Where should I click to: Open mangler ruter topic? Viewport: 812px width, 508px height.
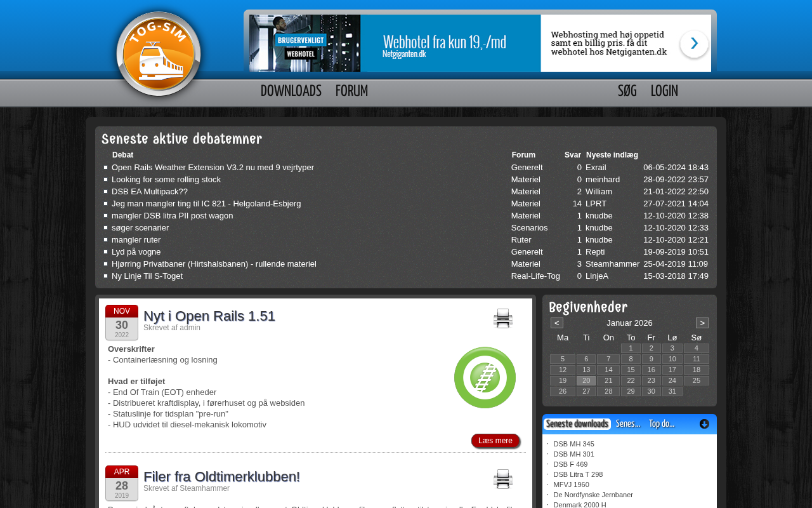tap(136, 240)
